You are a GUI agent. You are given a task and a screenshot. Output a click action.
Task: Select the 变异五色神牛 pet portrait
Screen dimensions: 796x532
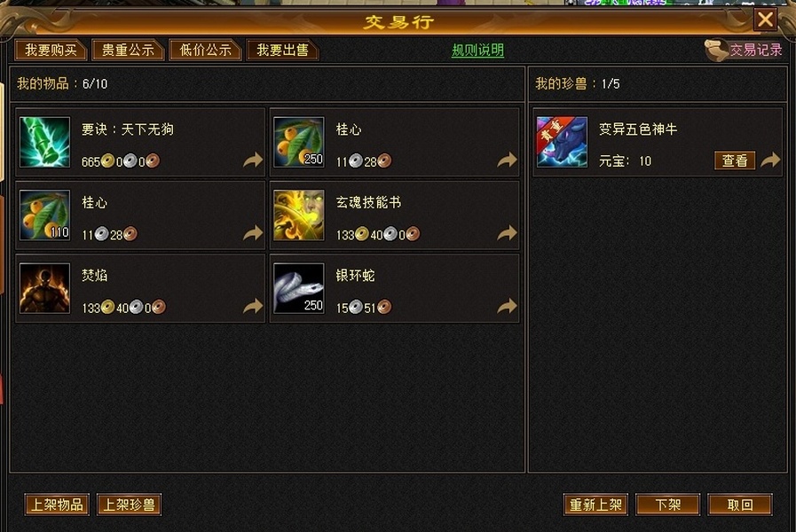[x=562, y=142]
